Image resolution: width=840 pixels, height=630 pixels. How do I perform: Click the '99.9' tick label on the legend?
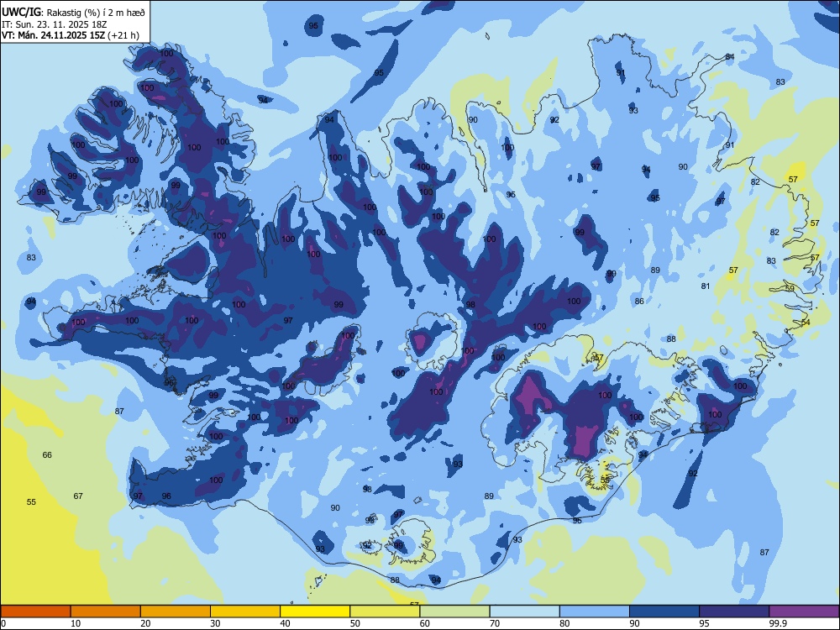(777, 623)
